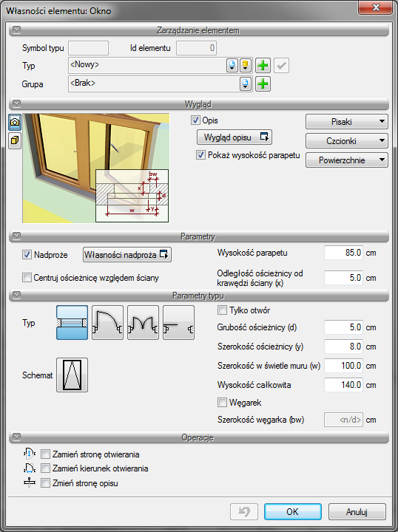Open the Schemat window scheme selector
The height and width of the screenshot is (532, 398).
point(72,375)
